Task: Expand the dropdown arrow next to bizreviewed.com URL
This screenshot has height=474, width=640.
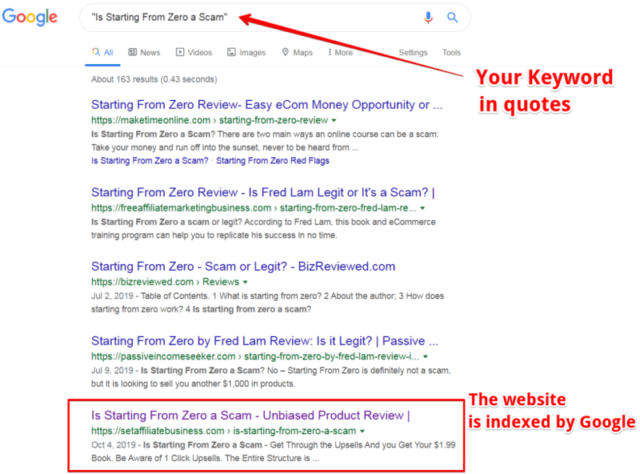Action: [245, 282]
